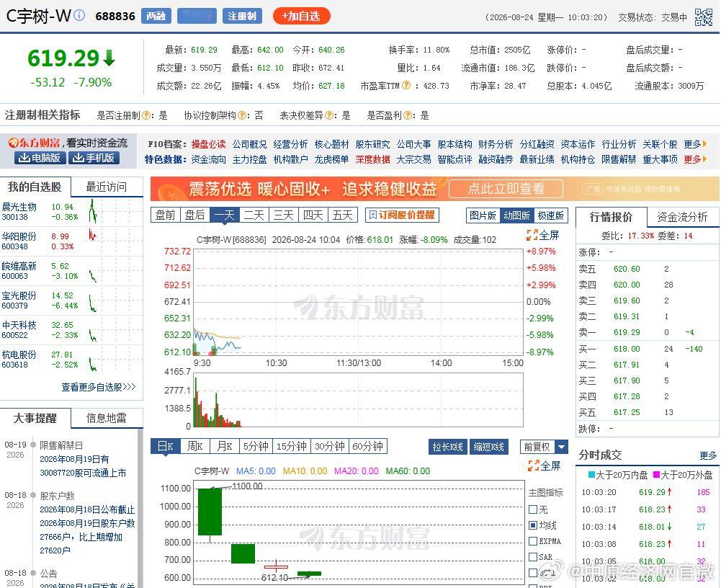Select 周K chart period tab

pos(195,446)
